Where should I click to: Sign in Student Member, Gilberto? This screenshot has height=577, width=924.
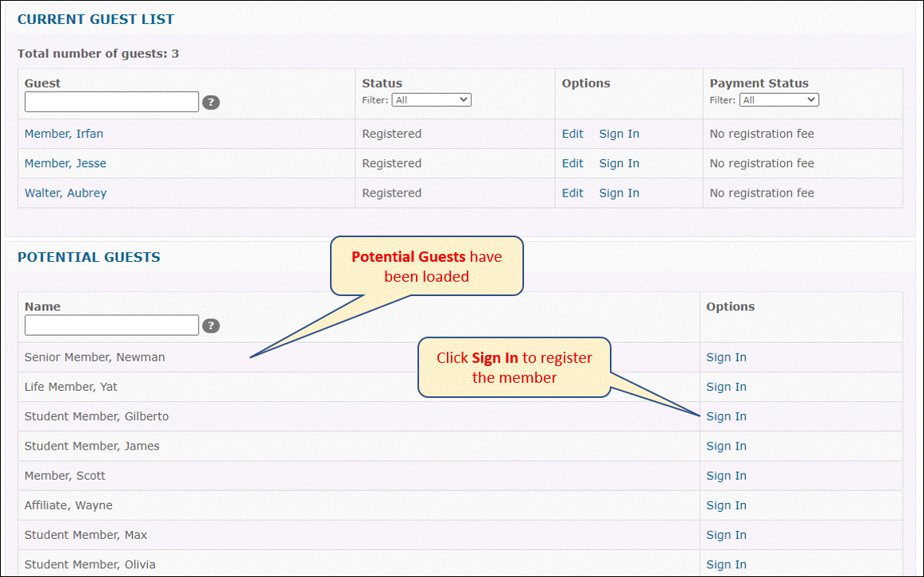(x=726, y=416)
